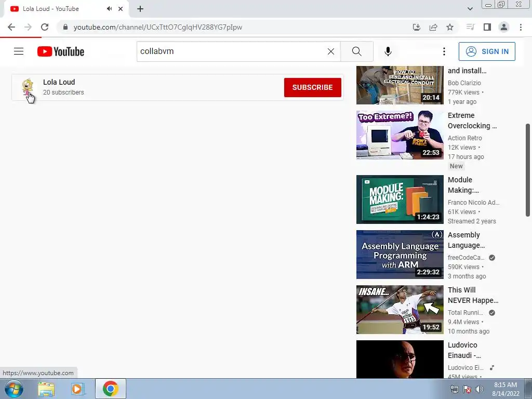This screenshot has width=532, height=399.
Task: Select the address bar URL
Action: 158,27
